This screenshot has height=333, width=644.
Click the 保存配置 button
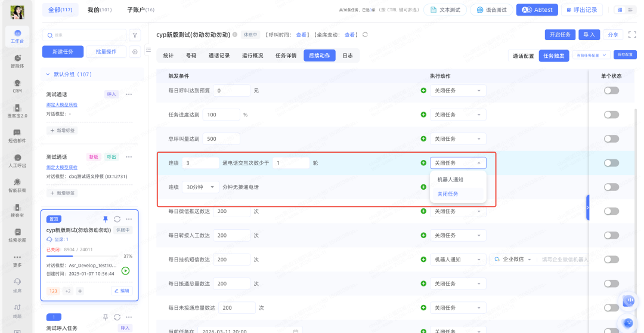coord(626,55)
